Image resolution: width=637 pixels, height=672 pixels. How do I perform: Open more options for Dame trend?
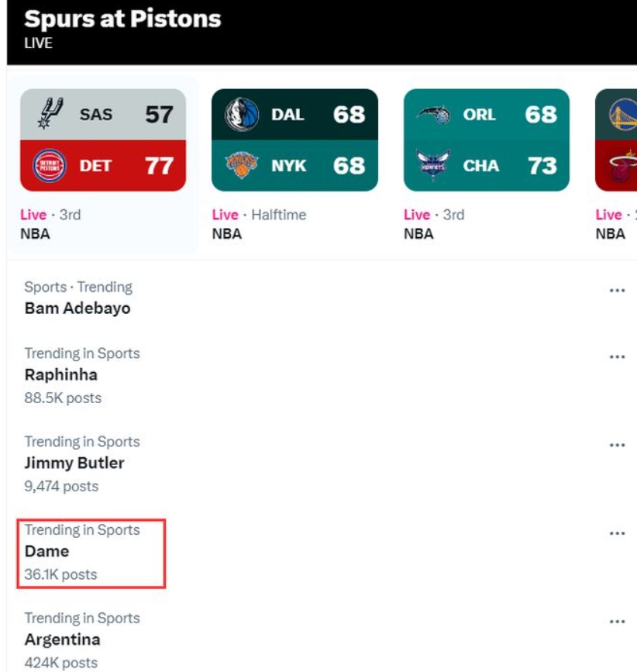point(617,534)
